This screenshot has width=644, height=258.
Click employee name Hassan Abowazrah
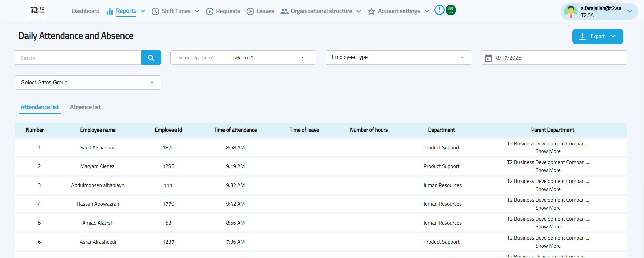pos(98,204)
